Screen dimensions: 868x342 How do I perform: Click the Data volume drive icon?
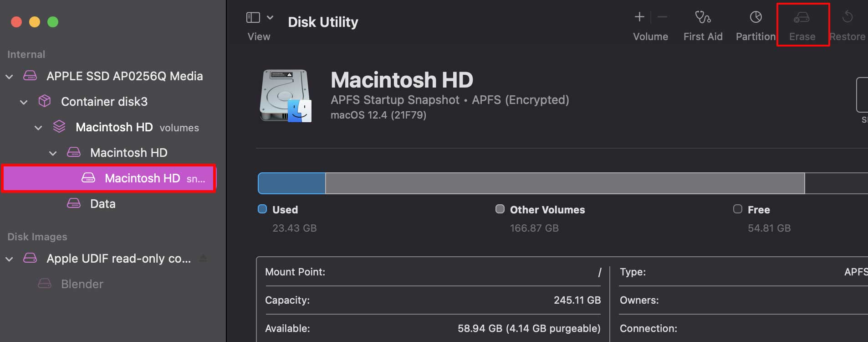click(74, 203)
